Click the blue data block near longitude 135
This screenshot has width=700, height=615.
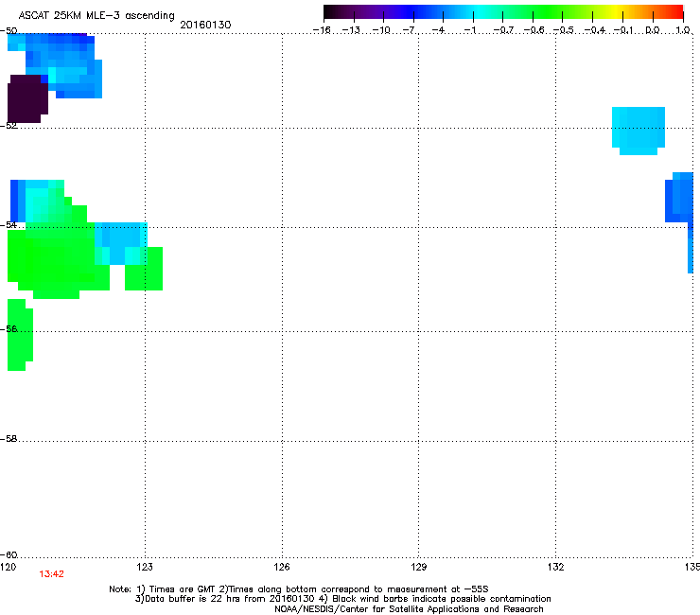click(x=679, y=197)
